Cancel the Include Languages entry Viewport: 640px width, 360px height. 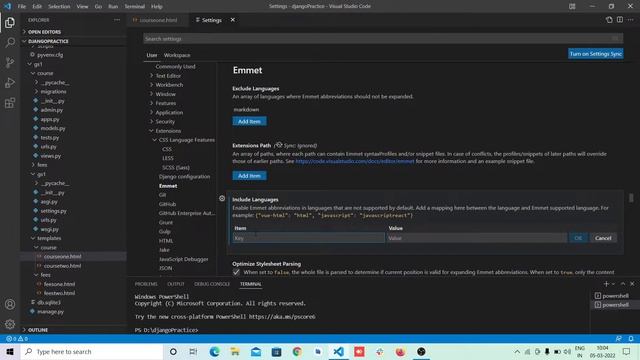coord(603,238)
